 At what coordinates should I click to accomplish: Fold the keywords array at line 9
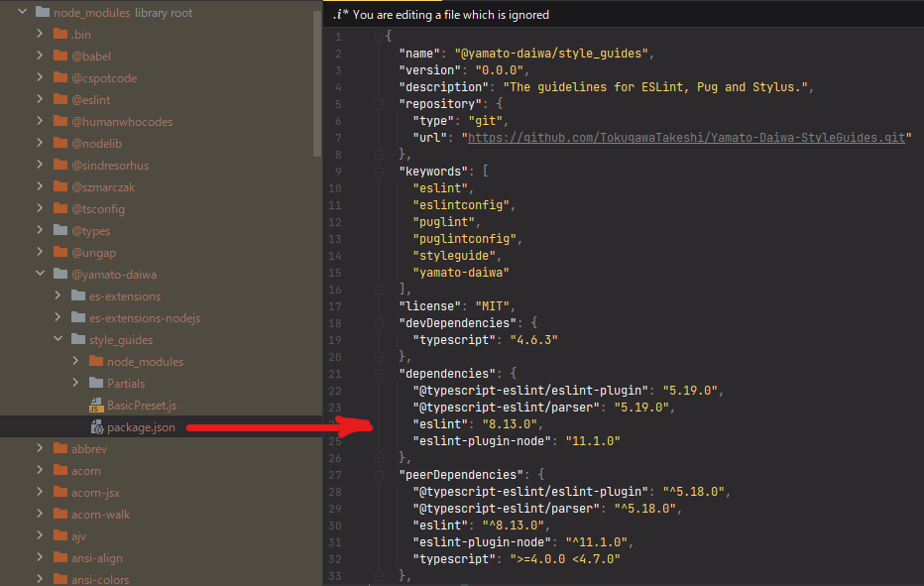pos(379,172)
